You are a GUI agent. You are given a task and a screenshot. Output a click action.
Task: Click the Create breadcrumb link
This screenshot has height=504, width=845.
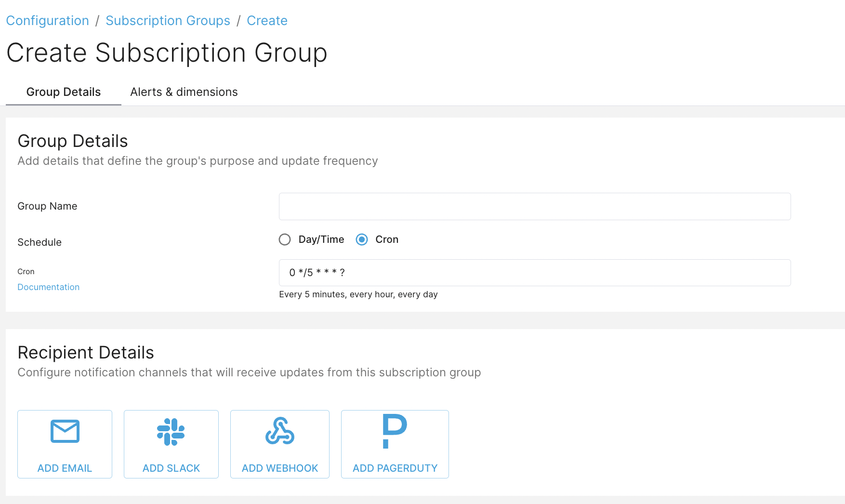point(267,21)
